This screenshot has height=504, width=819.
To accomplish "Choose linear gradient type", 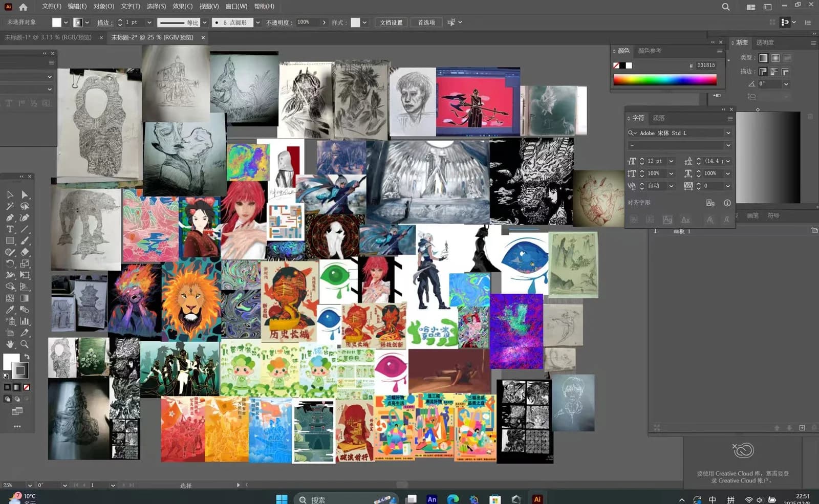I will [763, 58].
